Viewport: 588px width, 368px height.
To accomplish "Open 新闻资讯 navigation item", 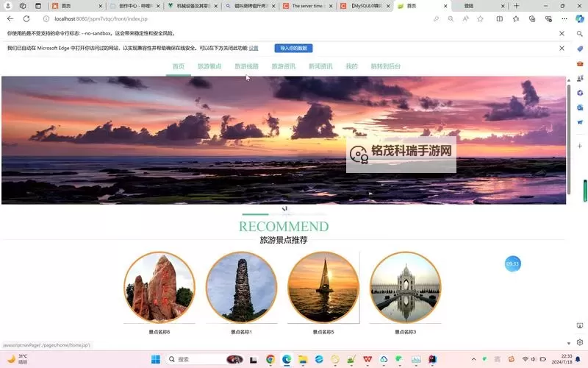I will 320,66.
